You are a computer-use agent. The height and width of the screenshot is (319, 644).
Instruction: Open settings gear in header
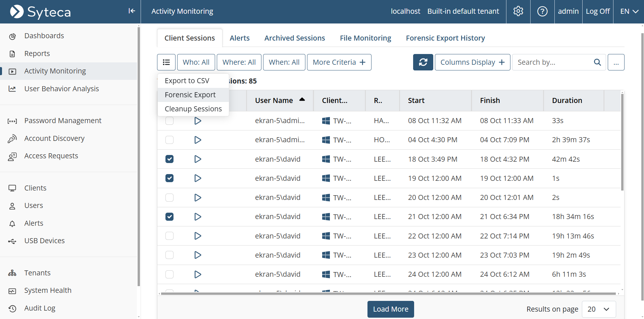click(518, 11)
